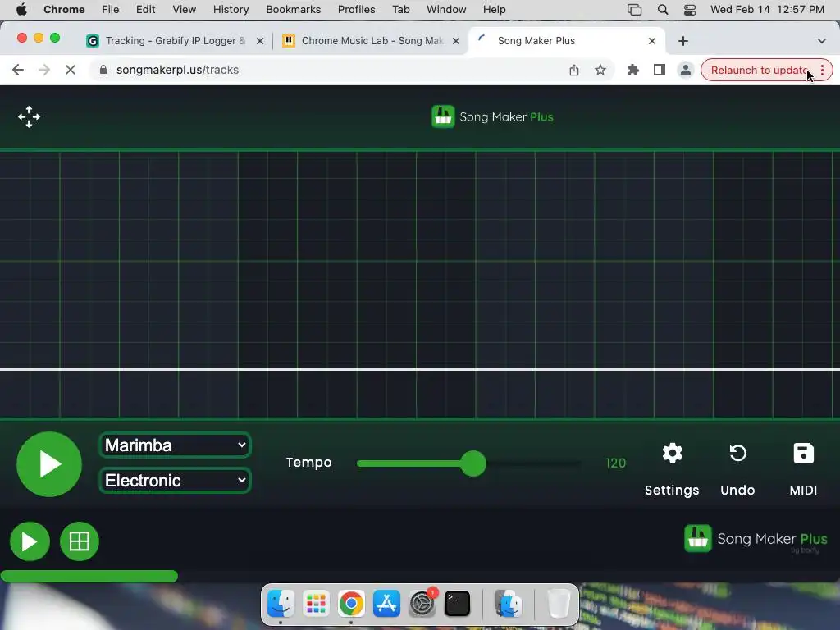Go back with browser back arrow
The image size is (840, 630).
point(18,70)
